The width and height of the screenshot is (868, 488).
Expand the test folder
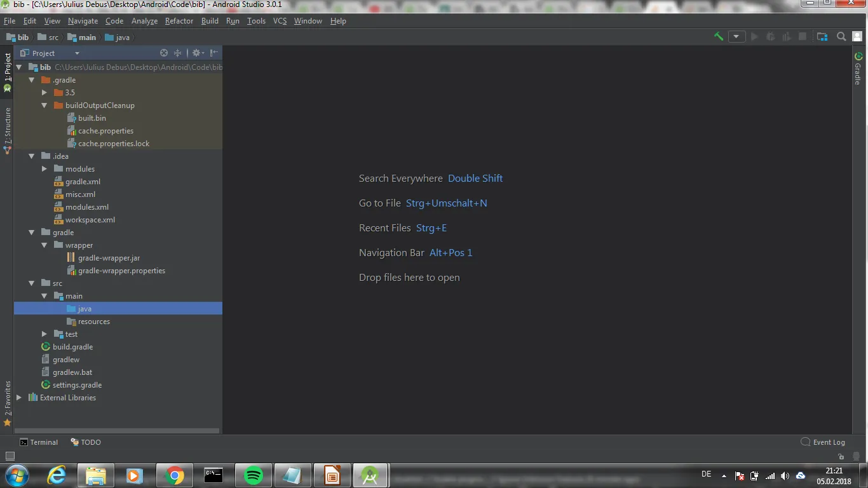point(44,334)
